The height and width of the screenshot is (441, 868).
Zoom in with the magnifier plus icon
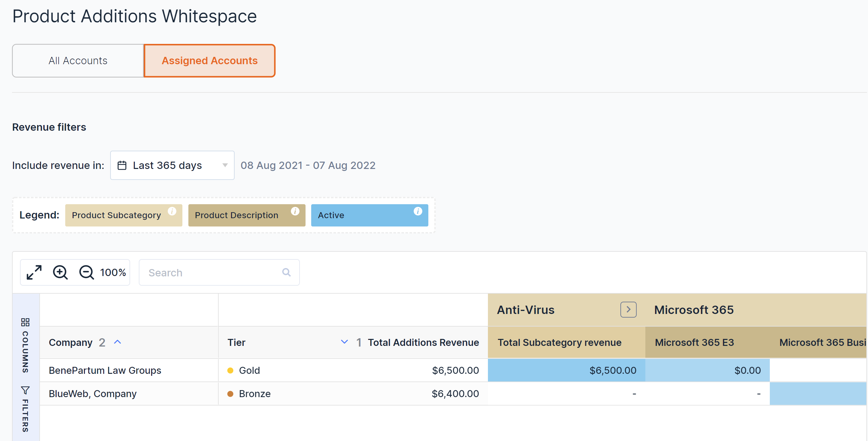(x=60, y=272)
